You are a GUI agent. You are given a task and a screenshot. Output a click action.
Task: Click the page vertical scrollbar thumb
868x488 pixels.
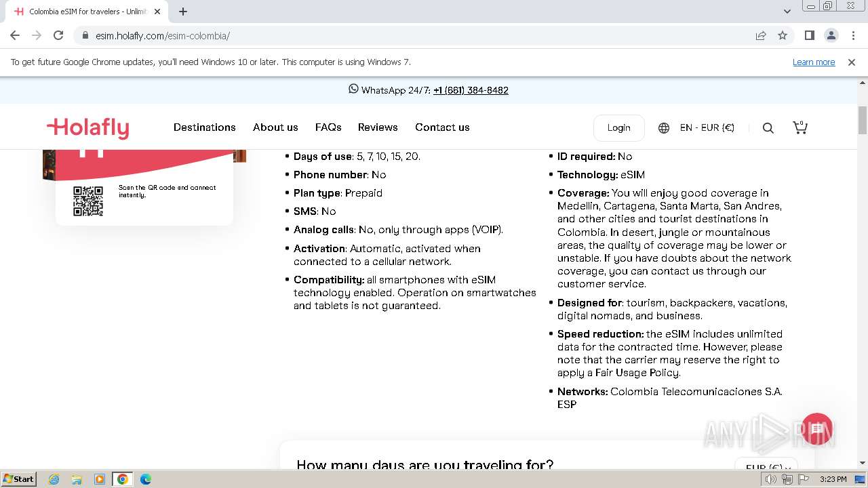point(863,120)
